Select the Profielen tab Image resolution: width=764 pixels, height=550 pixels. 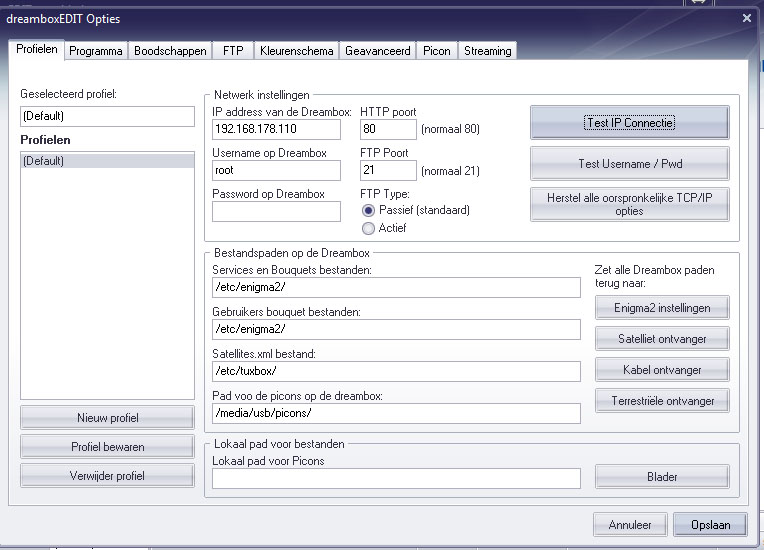37,49
